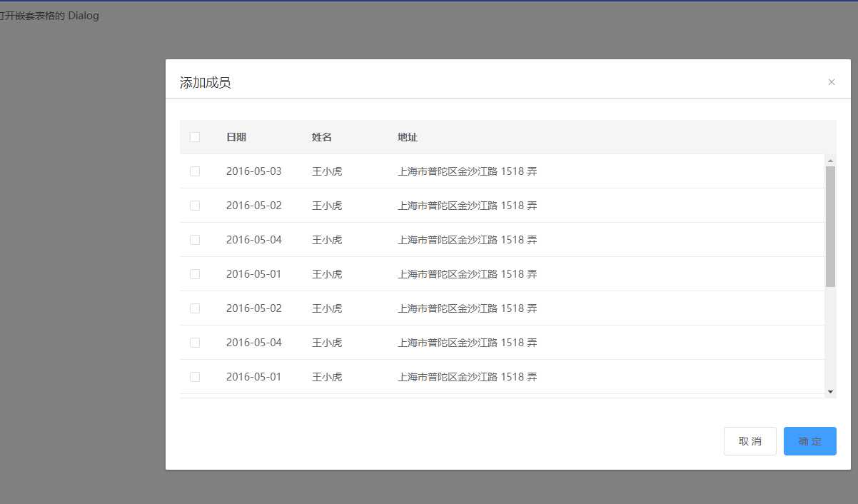This screenshot has width=858, height=504.
Task: Click the lower 2016-05-02 date cell
Action: point(254,308)
